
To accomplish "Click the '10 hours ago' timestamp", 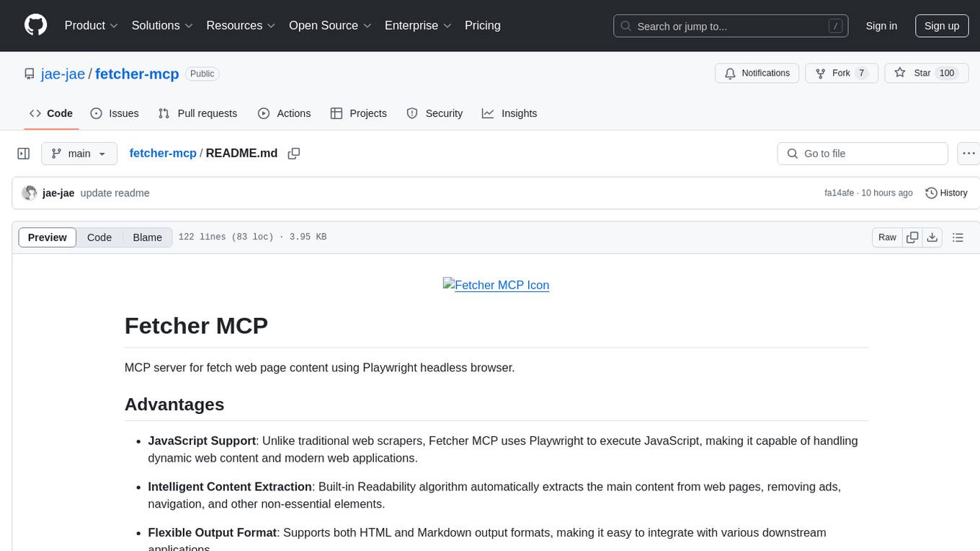I will (887, 193).
